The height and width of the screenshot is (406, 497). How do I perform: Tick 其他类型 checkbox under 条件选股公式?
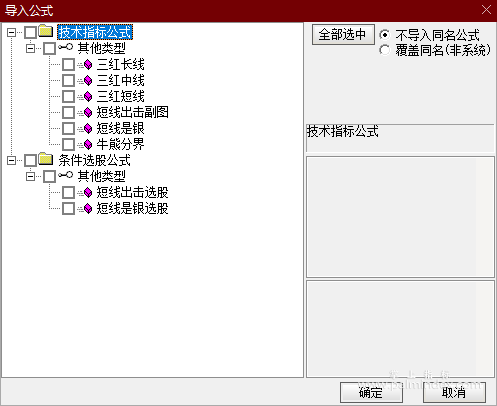pos(49,176)
